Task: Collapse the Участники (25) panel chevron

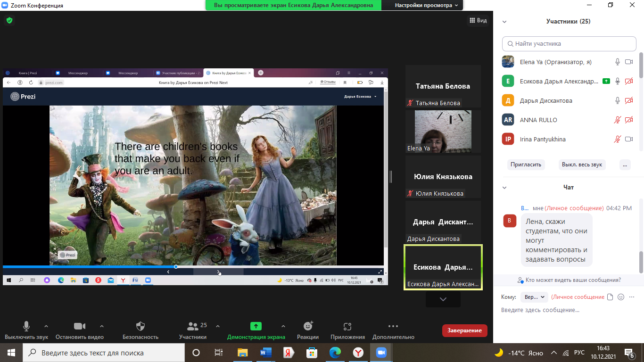Action: click(x=504, y=22)
